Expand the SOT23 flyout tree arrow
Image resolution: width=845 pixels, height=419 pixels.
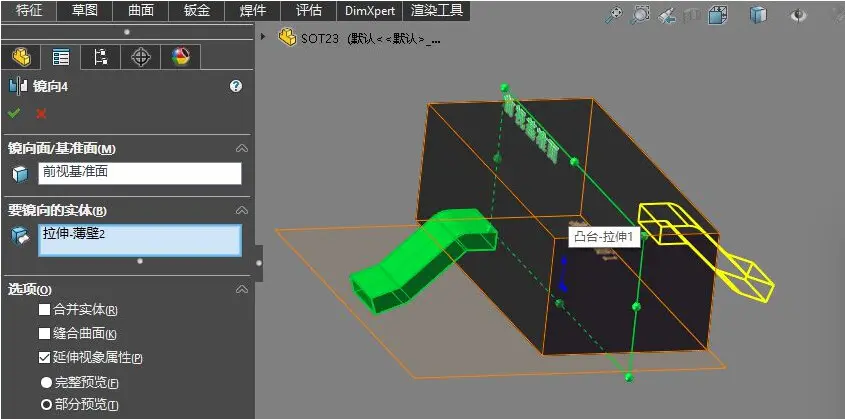point(263,37)
